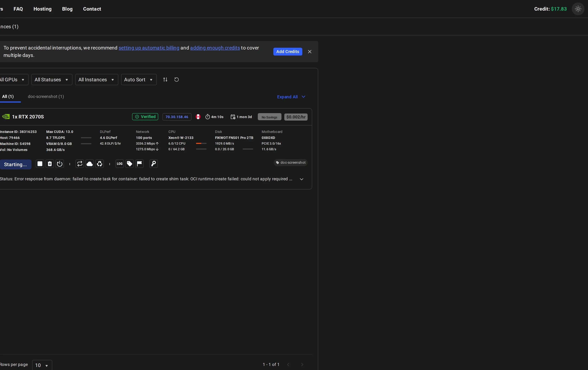Refresh the instance list
This screenshot has height=370, width=588.
point(177,80)
